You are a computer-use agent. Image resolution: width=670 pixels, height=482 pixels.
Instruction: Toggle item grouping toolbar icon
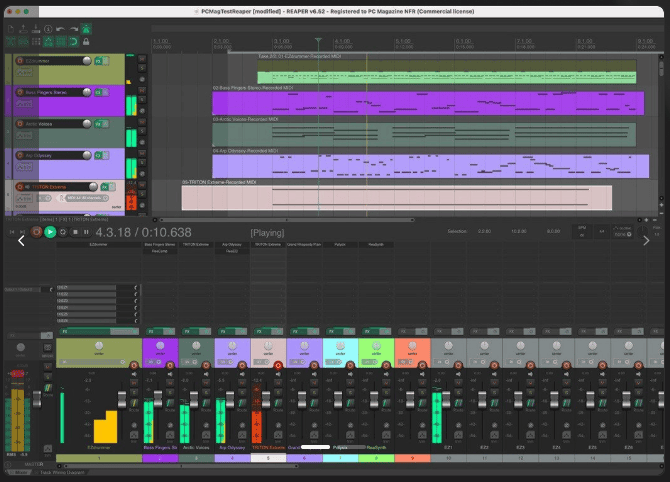24,41
